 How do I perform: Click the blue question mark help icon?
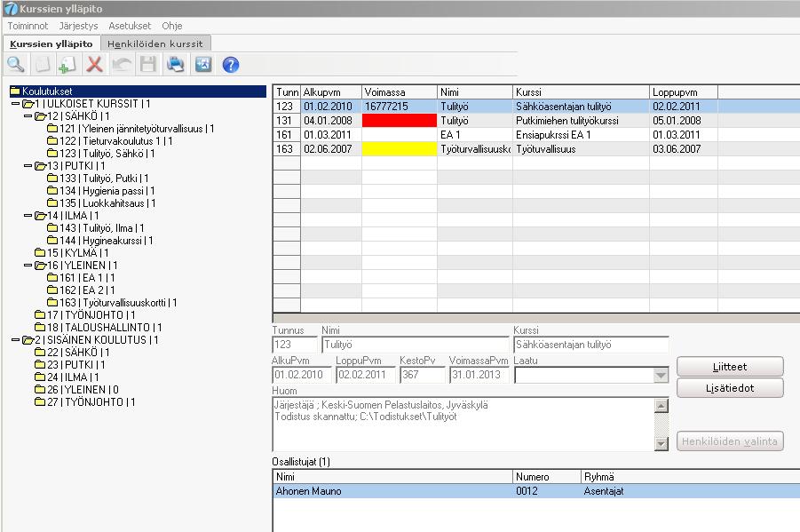[x=231, y=64]
